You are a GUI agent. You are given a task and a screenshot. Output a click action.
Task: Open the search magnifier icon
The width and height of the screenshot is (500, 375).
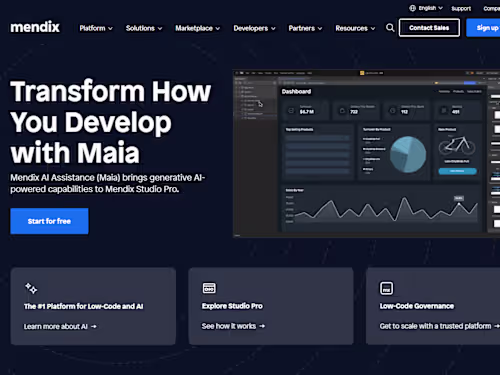pos(390,28)
